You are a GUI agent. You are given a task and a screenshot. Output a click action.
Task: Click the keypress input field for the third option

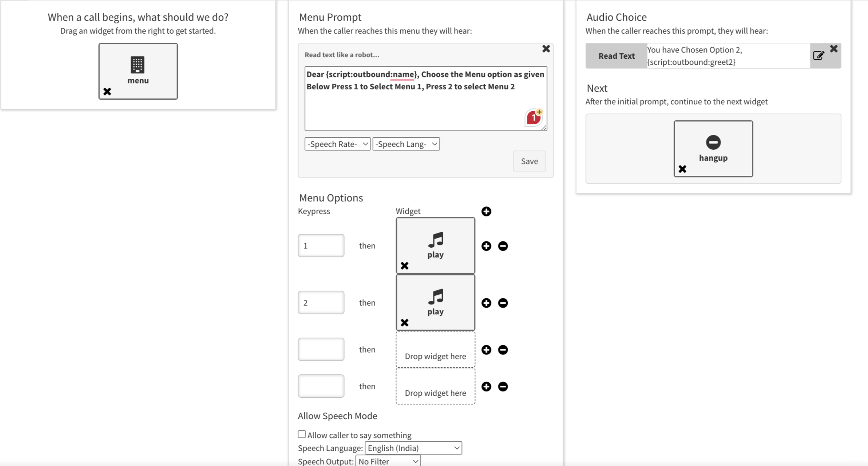point(321,349)
